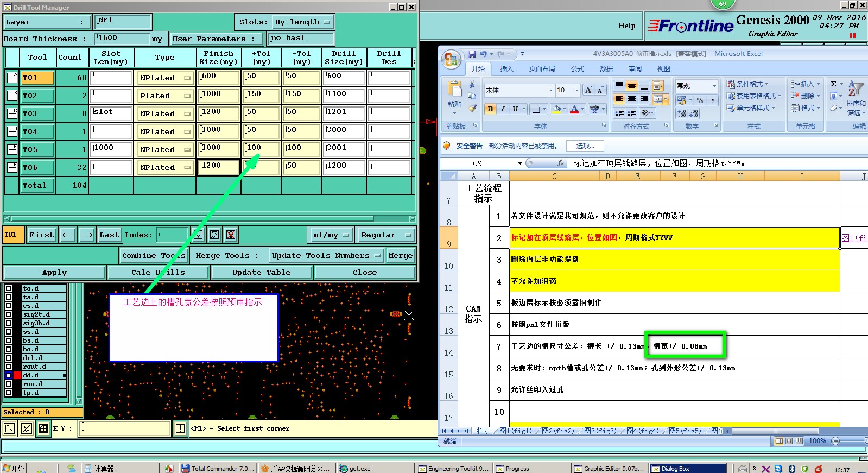Toggle Underline formatting in Excel

pyautogui.click(x=515, y=109)
